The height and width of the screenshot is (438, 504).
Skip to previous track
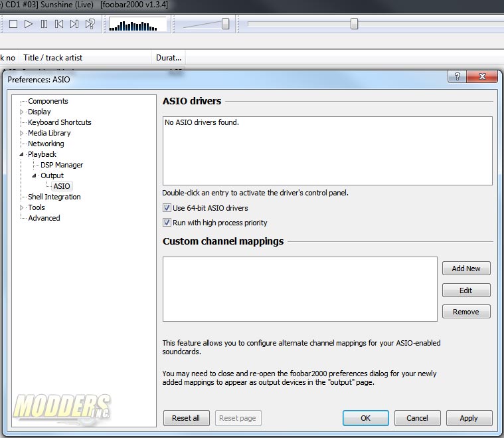point(59,24)
